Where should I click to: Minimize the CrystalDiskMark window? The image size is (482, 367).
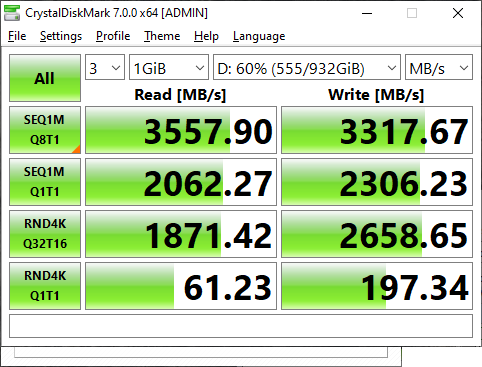pyautogui.click(x=367, y=13)
